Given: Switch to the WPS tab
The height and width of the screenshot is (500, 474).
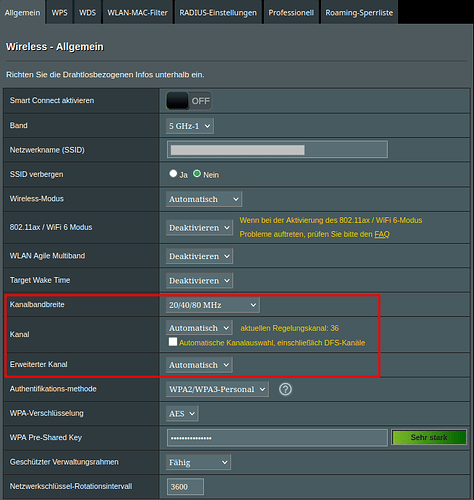Looking at the screenshot, I should click(x=59, y=13).
